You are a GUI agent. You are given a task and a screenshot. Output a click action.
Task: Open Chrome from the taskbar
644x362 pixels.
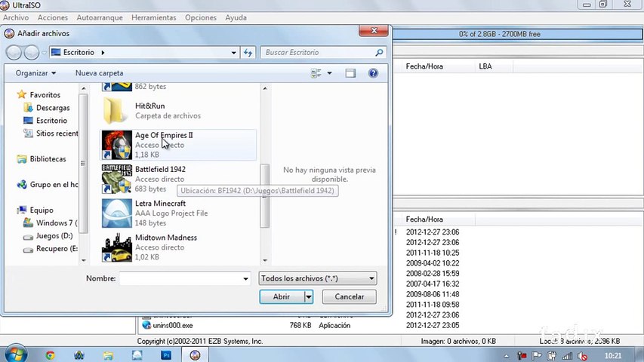(x=50, y=355)
